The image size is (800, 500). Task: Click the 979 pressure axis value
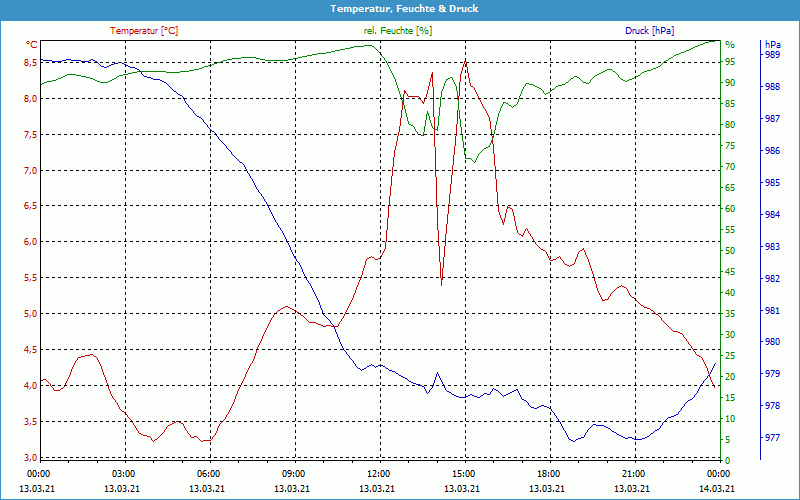point(772,374)
